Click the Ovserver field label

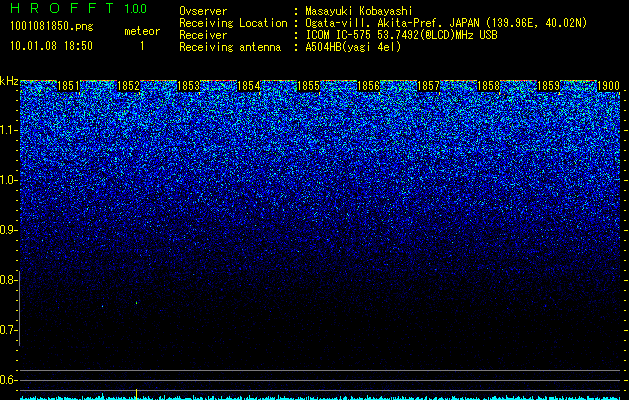tap(203, 11)
